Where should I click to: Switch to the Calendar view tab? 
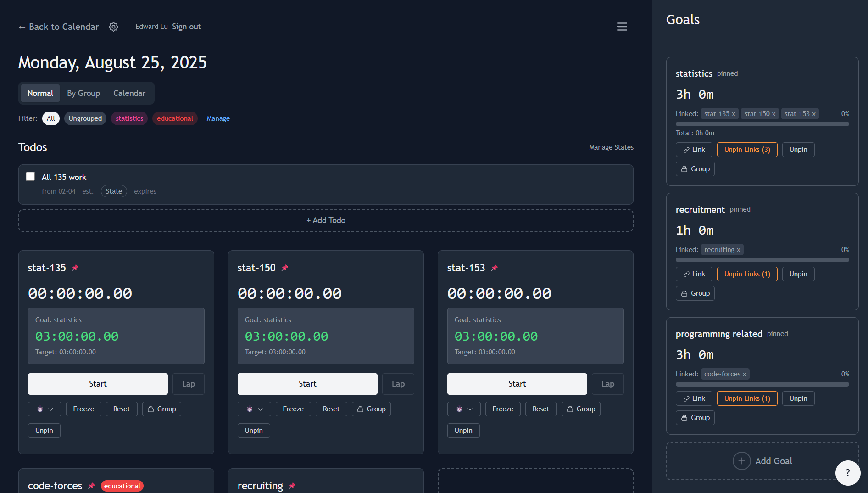point(129,93)
